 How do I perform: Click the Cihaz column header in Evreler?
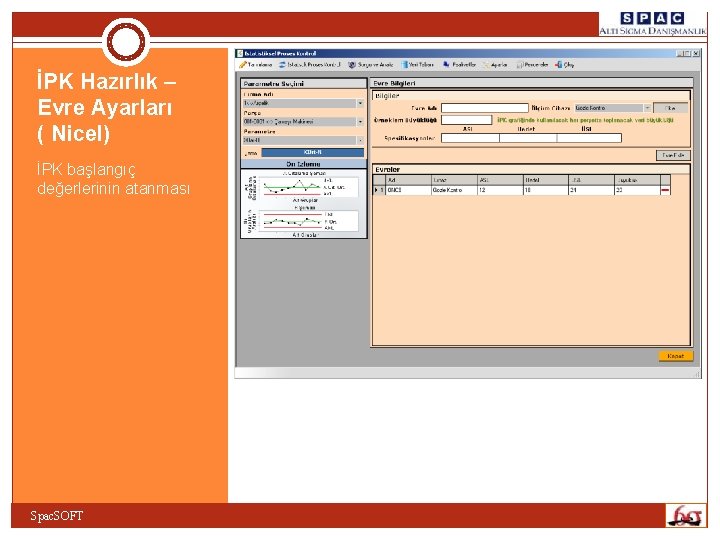pos(454,180)
